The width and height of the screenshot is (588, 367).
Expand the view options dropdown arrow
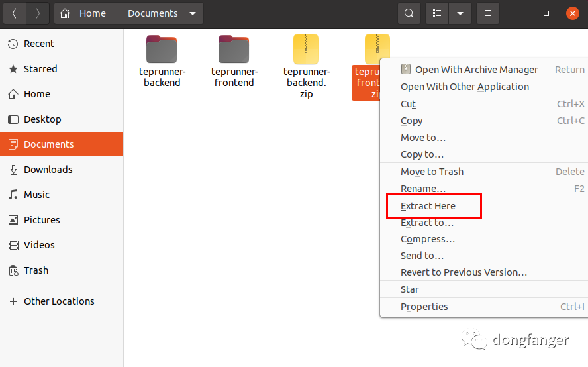(460, 13)
